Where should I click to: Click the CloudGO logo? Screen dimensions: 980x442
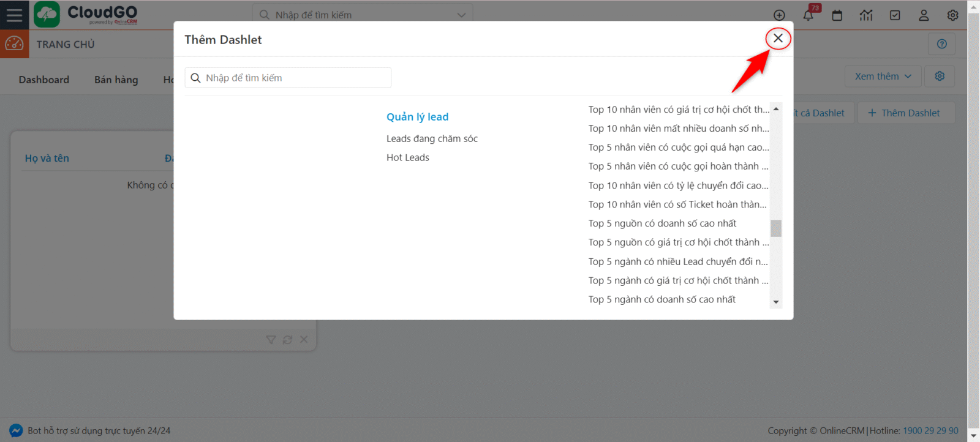coord(86,15)
